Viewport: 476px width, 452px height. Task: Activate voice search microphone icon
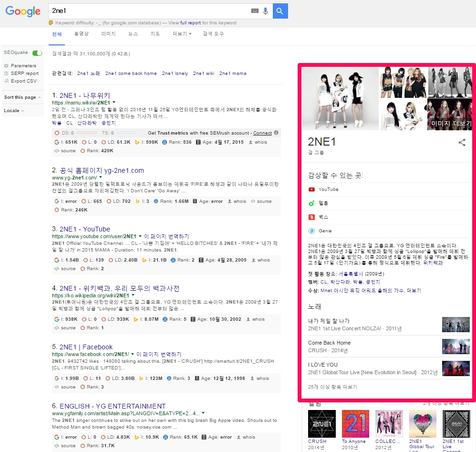point(266,11)
